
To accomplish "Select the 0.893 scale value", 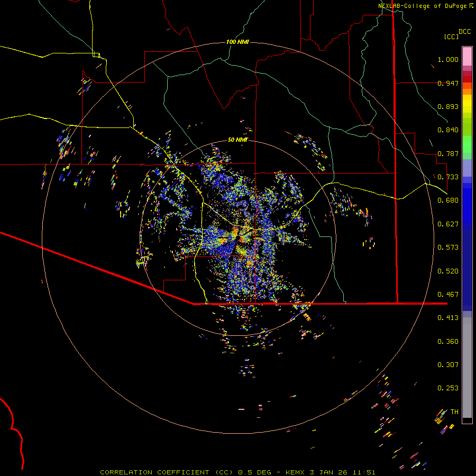I will (448, 106).
